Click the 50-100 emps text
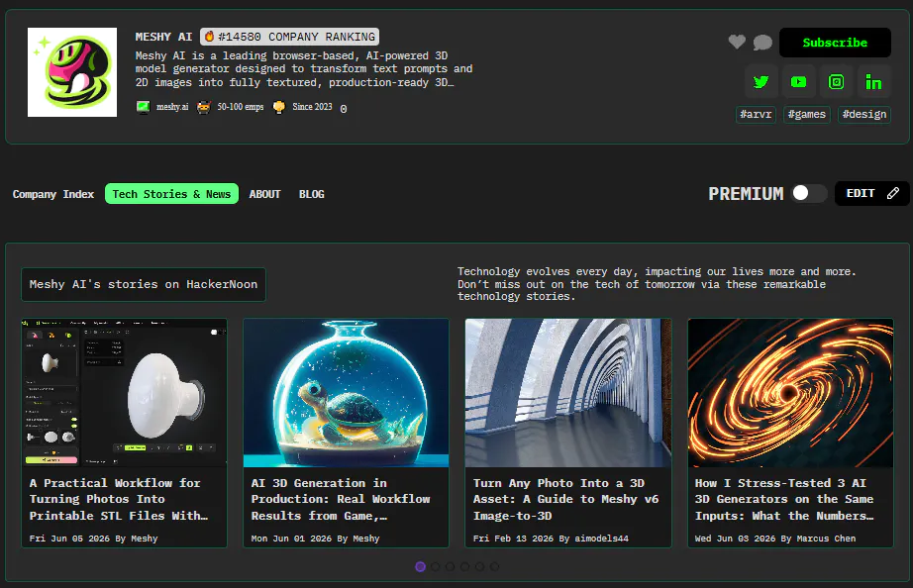This screenshot has width=913, height=588. [x=241, y=107]
